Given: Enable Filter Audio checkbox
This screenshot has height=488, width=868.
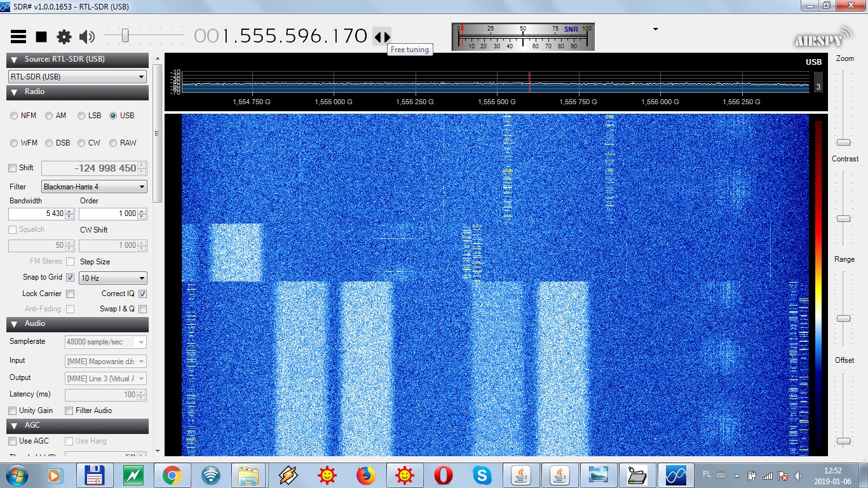Looking at the screenshot, I should [69, 411].
